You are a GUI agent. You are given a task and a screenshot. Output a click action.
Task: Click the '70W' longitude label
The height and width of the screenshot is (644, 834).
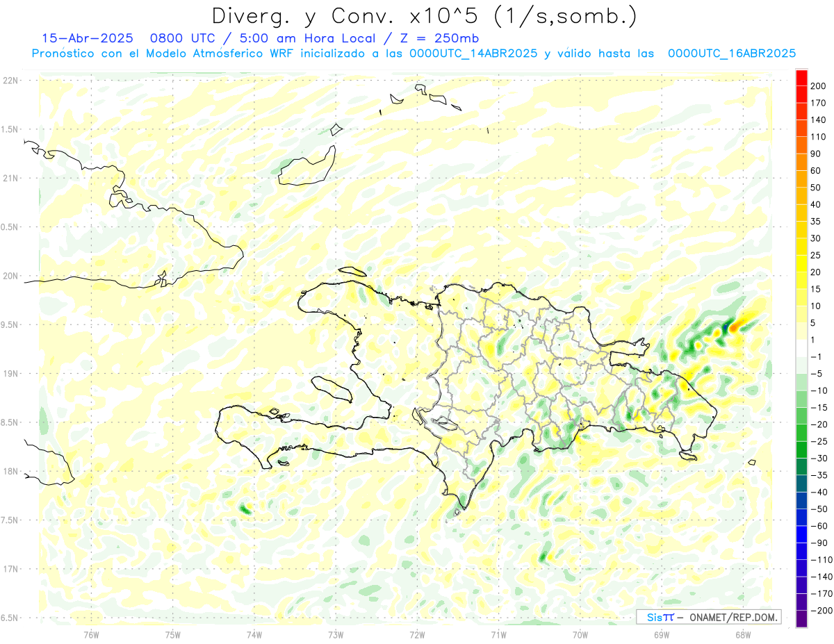(580, 634)
